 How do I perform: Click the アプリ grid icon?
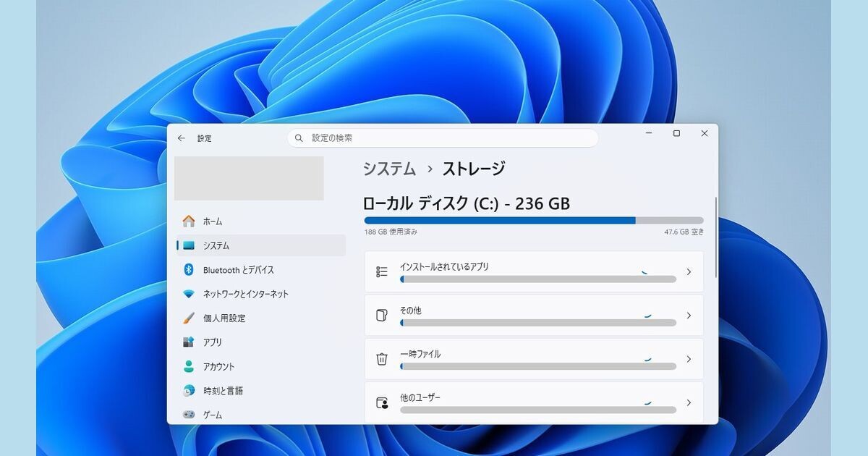tap(189, 342)
